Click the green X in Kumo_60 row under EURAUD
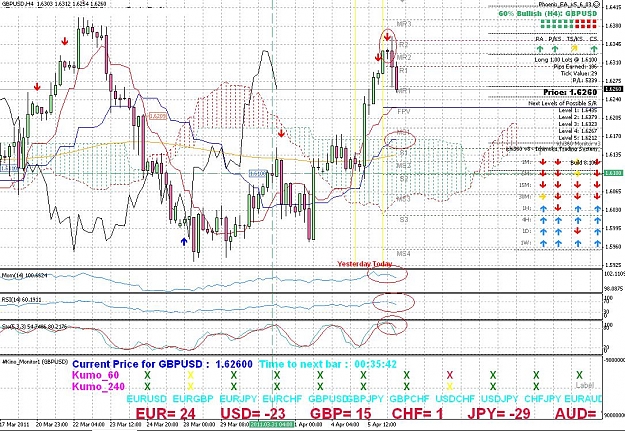625x431 pixels. 579,375
